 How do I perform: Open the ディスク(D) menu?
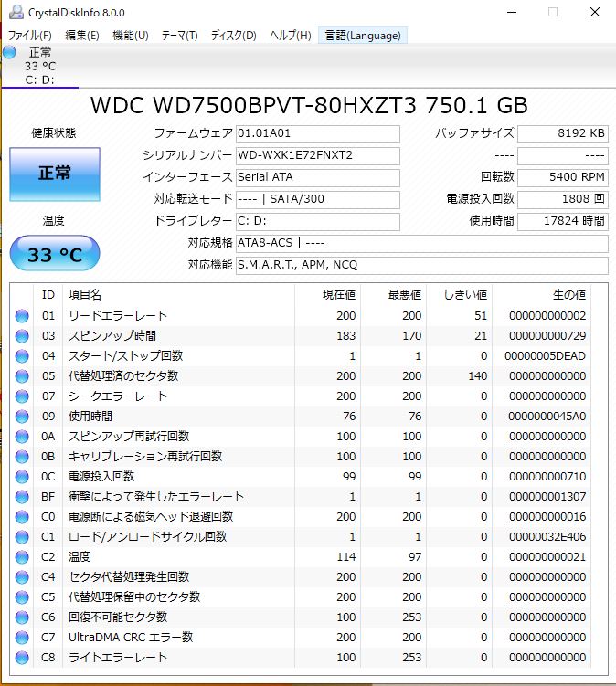pyautogui.click(x=233, y=36)
